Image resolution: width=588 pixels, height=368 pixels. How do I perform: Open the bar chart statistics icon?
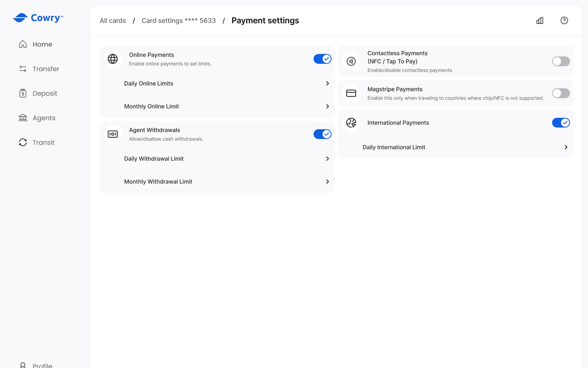click(540, 21)
